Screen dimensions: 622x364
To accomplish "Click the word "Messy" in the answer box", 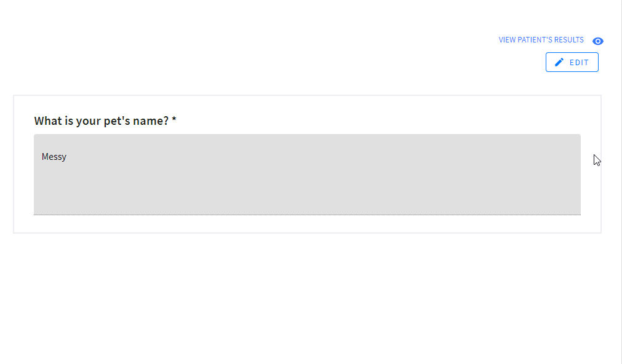I will coord(54,157).
